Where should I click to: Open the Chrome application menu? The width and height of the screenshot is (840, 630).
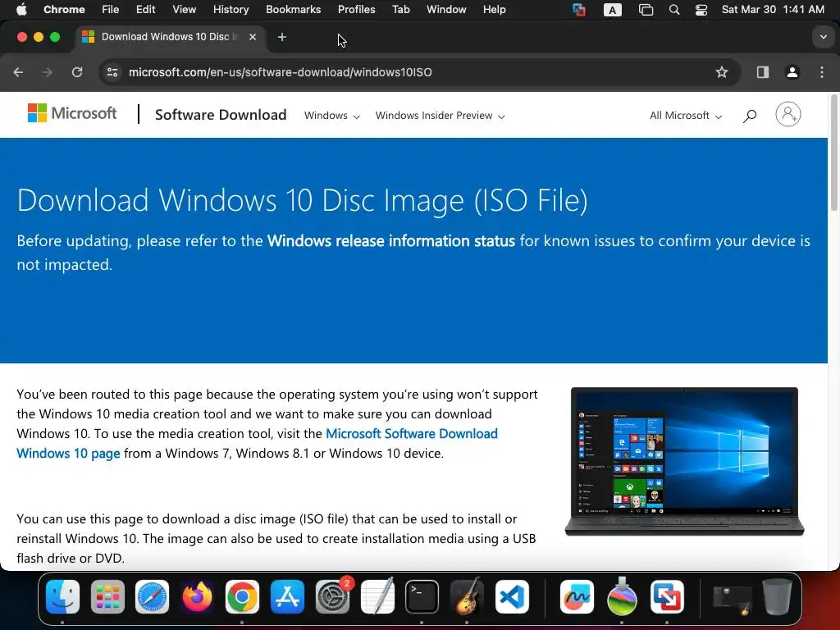coord(64,10)
